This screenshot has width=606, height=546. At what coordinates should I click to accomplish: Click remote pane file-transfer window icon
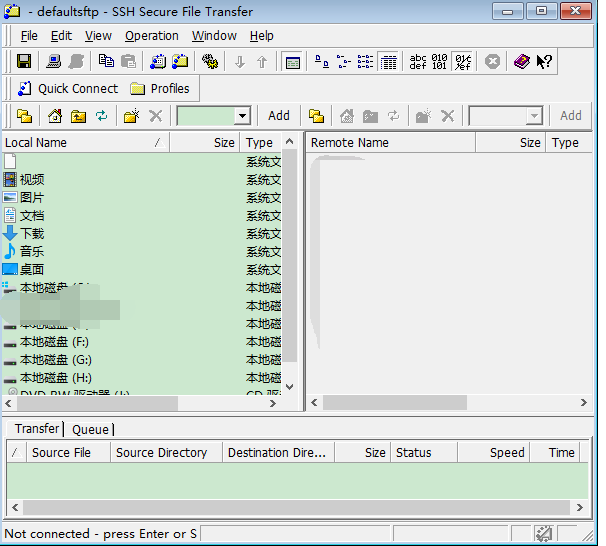pos(316,116)
